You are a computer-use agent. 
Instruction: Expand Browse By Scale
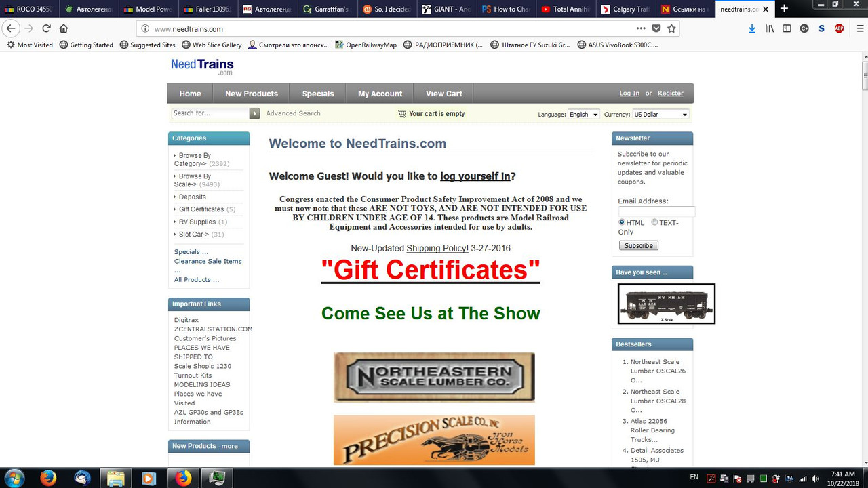[x=197, y=180]
